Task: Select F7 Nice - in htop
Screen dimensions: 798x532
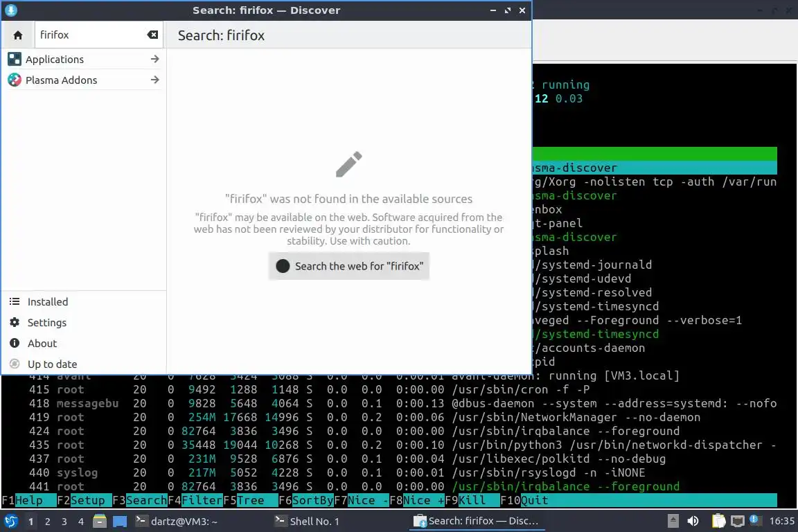Action: tap(362, 500)
